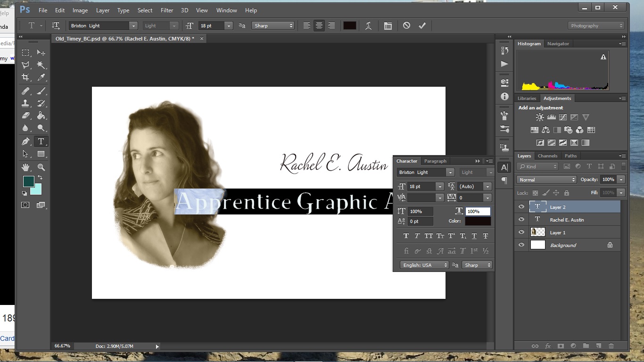The height and width of the screenshot is (362, 644).
Task: Open English: USA language dropdown
Action: (424, 265)
